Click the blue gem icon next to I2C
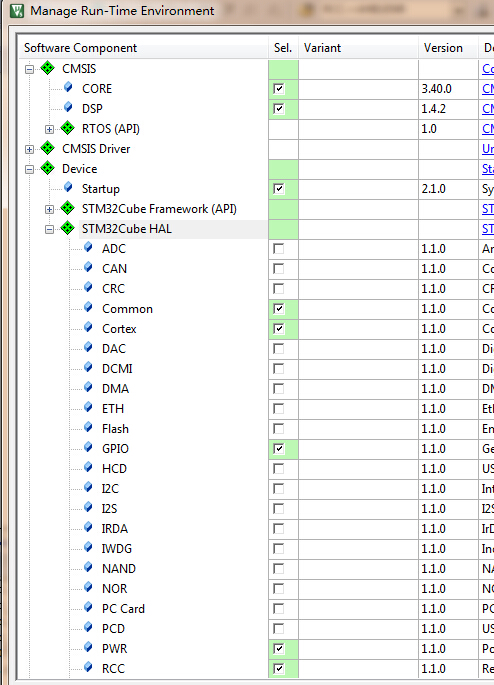This screenshot has width=494, height=685. pyautogui.click(x=88, y=488)
